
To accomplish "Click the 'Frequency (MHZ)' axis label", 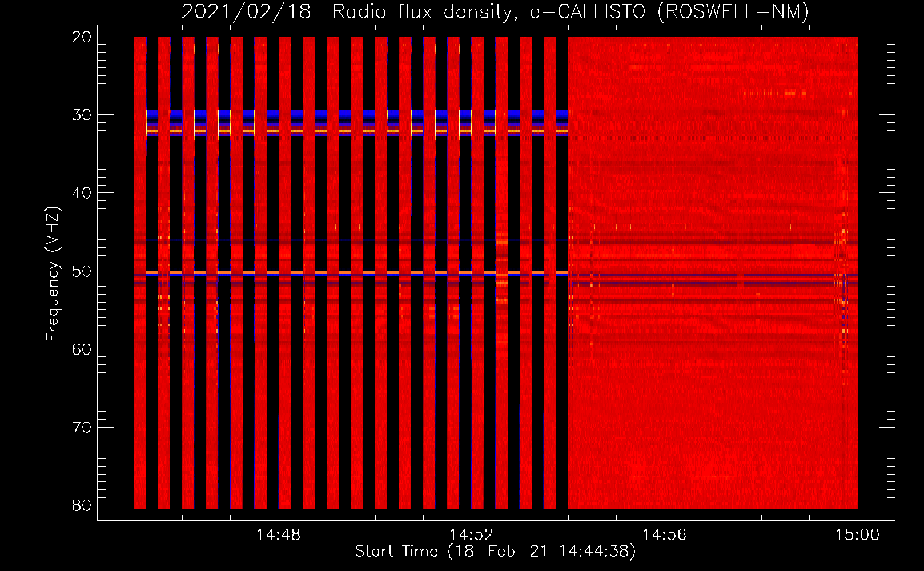I will click(x=53, y=274).
